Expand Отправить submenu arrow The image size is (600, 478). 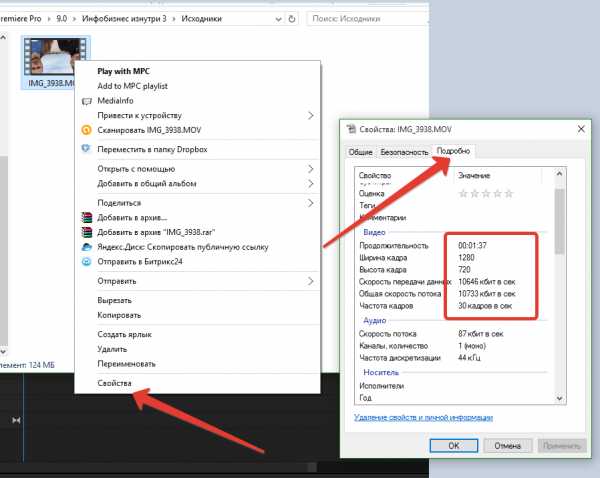(311, 281)
